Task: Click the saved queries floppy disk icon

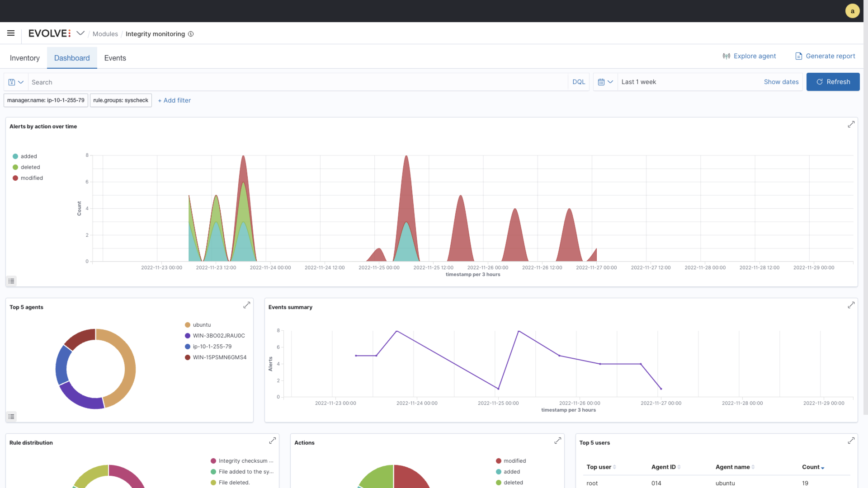Action: click(12, 82)
